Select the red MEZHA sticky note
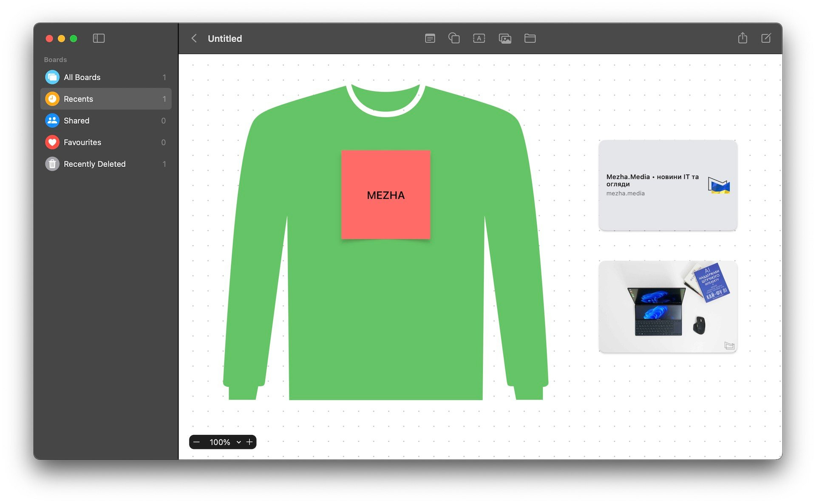 [x=386, y=195]
